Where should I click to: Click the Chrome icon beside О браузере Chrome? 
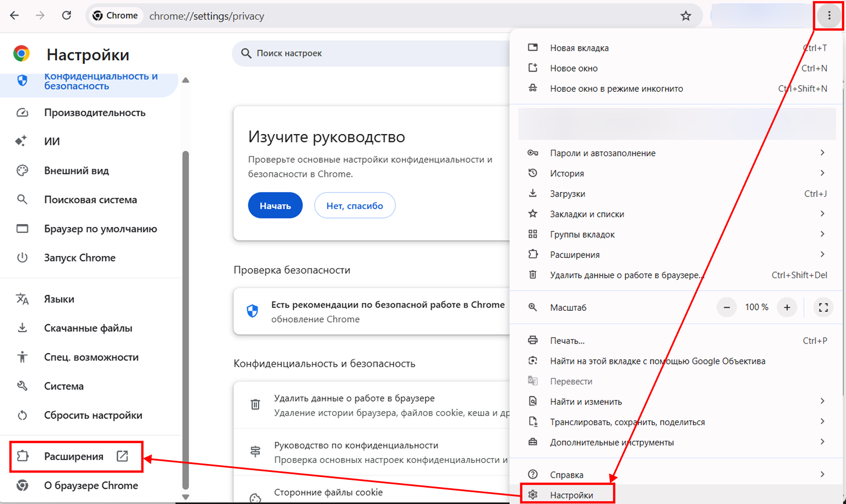22,485
